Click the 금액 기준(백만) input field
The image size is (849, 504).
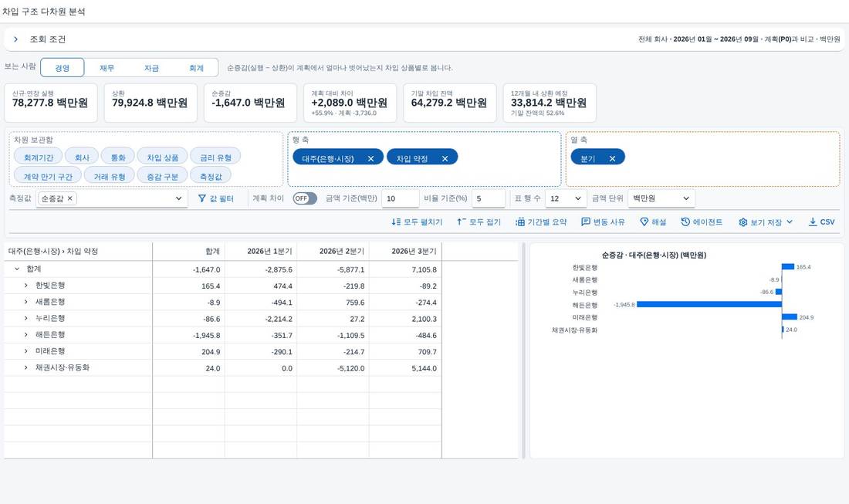coord(400,198)
